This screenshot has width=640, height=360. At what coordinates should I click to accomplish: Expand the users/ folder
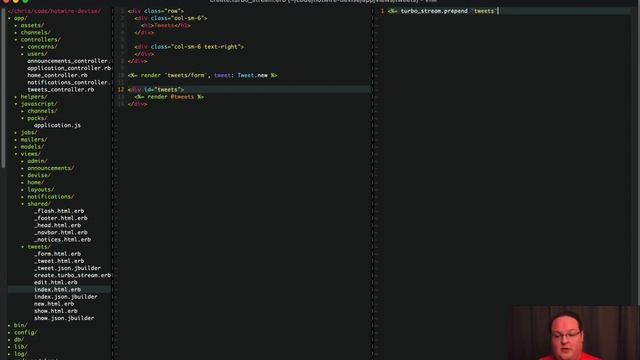tap(37, 54)
